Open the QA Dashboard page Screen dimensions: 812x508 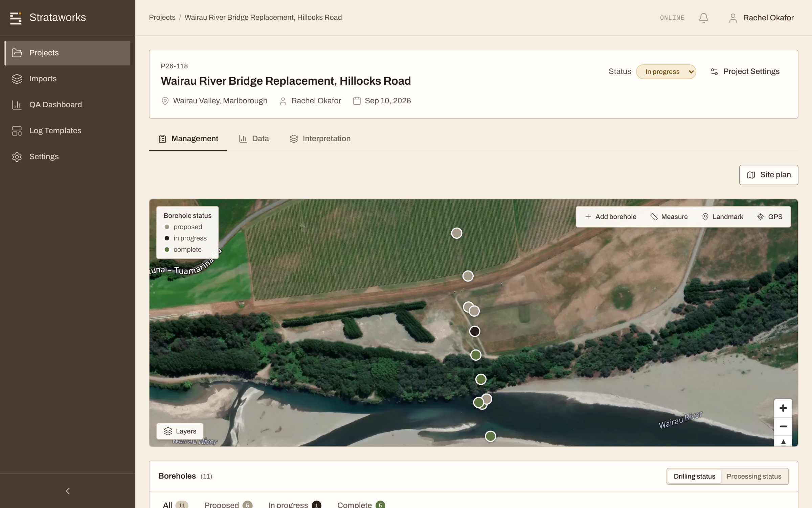(67, 105)
